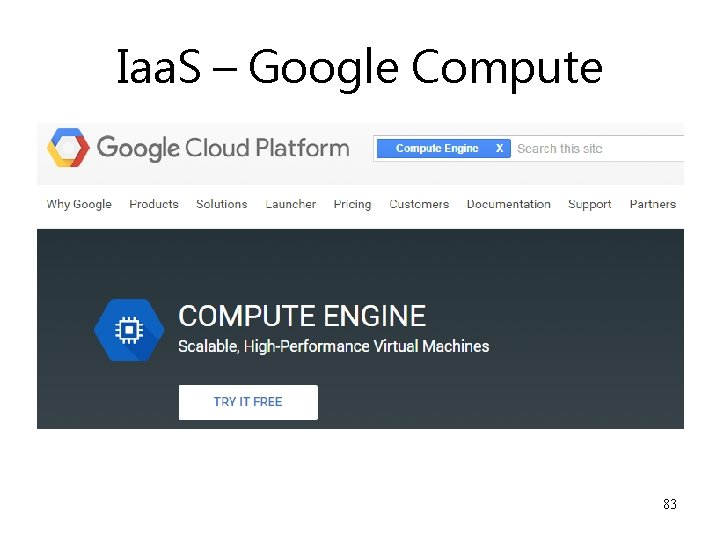Viewport: 720px width, 540px height.
Task: Open the Solutions menu item
Action: pyautogui.click(x=222, y=204)
